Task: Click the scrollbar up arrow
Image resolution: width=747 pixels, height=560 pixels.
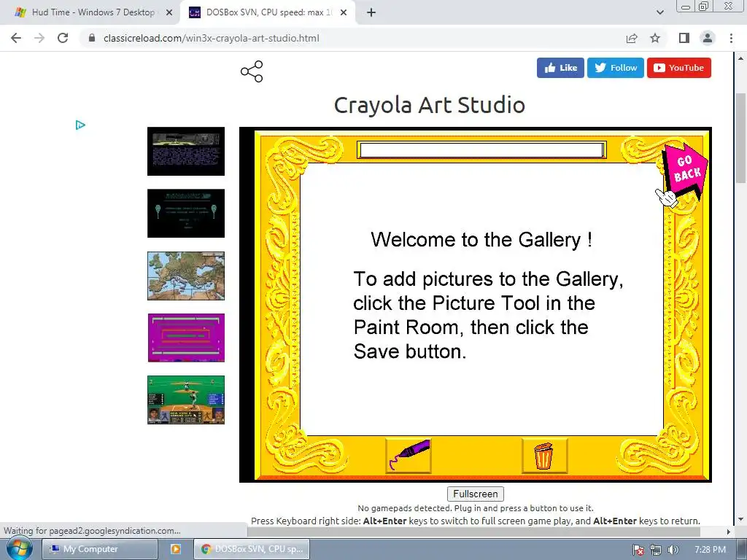Action: (740, 58)
